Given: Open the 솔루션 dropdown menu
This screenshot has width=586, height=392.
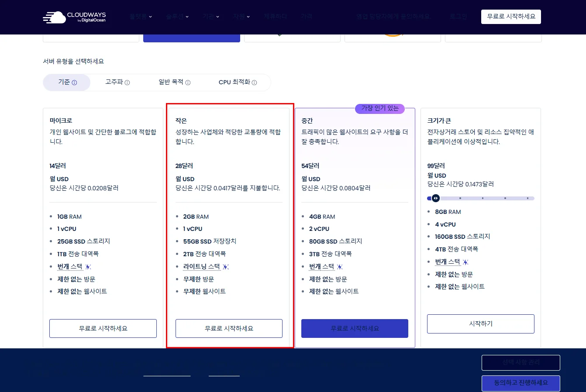Looking at the screenshot, I should [x=177, y=17].
